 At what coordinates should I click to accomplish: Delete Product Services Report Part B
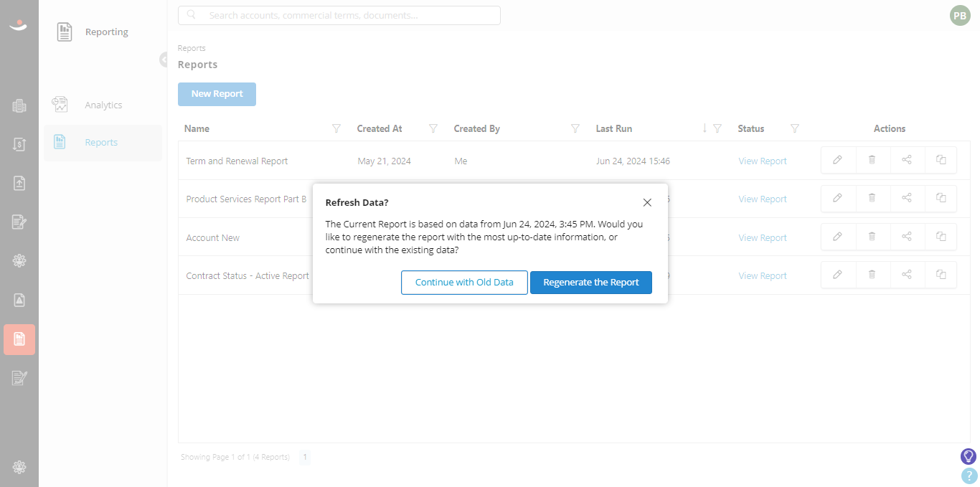click(872, 198)
